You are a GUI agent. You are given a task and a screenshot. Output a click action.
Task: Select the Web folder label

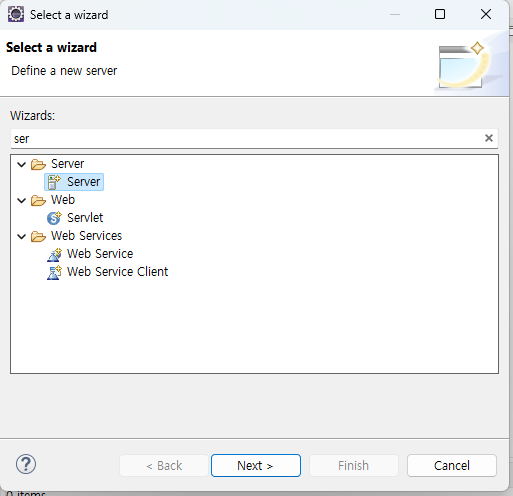click(63, 200)
